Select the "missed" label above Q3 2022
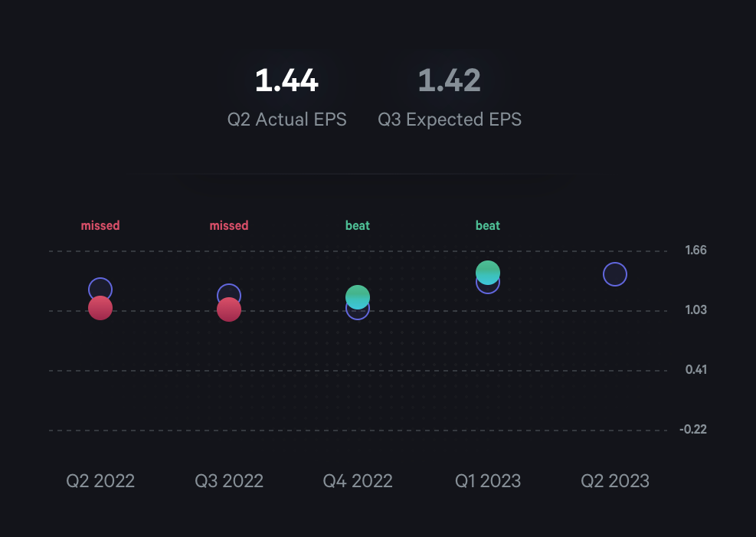Image resolution: width=756 pixels, height=537 pixels. (229, 225)
